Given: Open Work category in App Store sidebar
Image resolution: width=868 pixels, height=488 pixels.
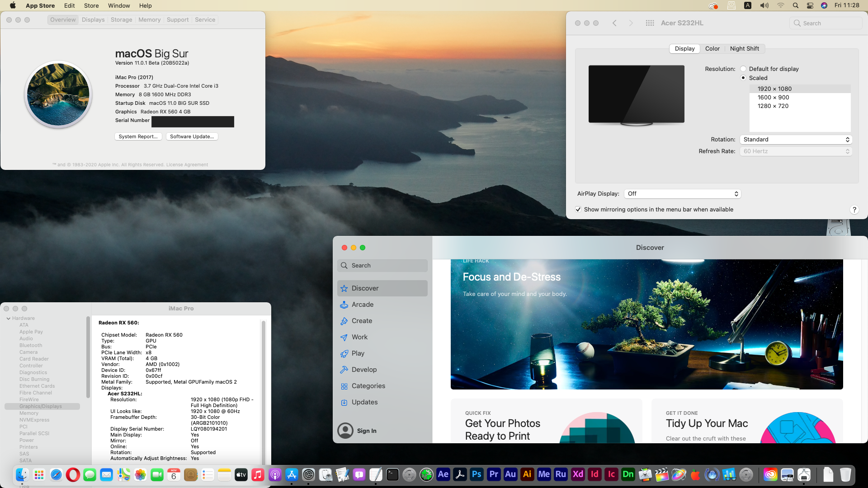Looking at the screenshot, I should [x=382, y=337].
